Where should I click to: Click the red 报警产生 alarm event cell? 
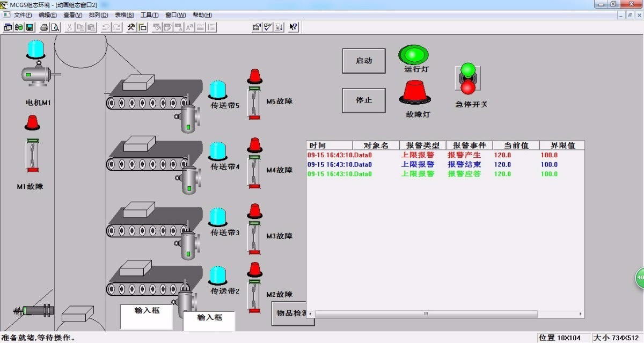click(464, 155)
